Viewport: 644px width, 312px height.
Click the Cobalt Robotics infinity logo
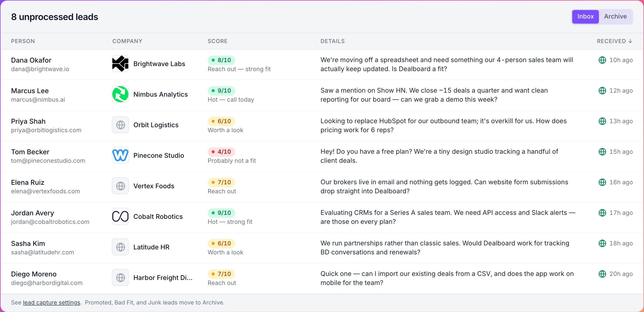pos(120,216)
